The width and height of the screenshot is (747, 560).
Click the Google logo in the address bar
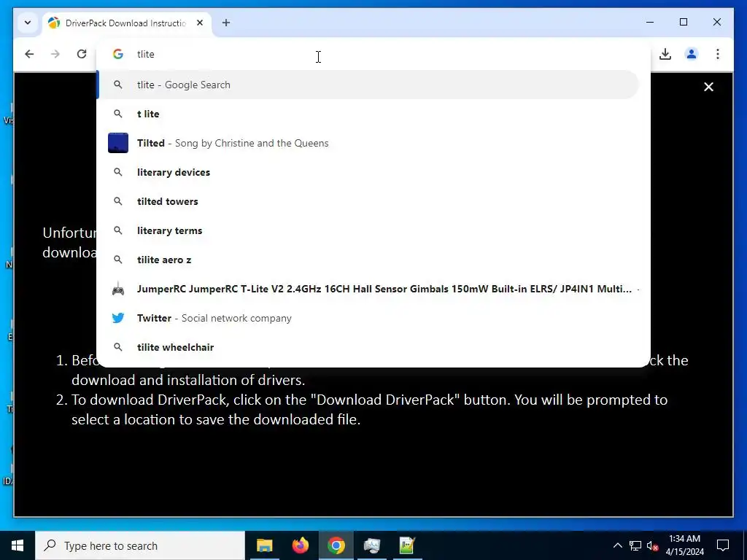click(118, 54)
